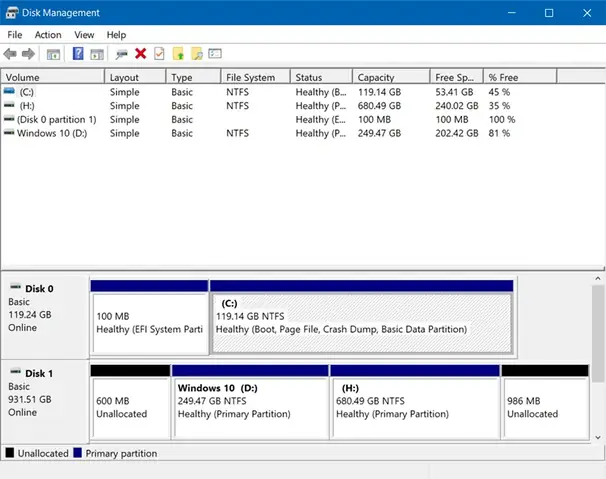Click '119.24 GB' under Disk 0
The height and width of the screenshot is (479, 606).
30,314
